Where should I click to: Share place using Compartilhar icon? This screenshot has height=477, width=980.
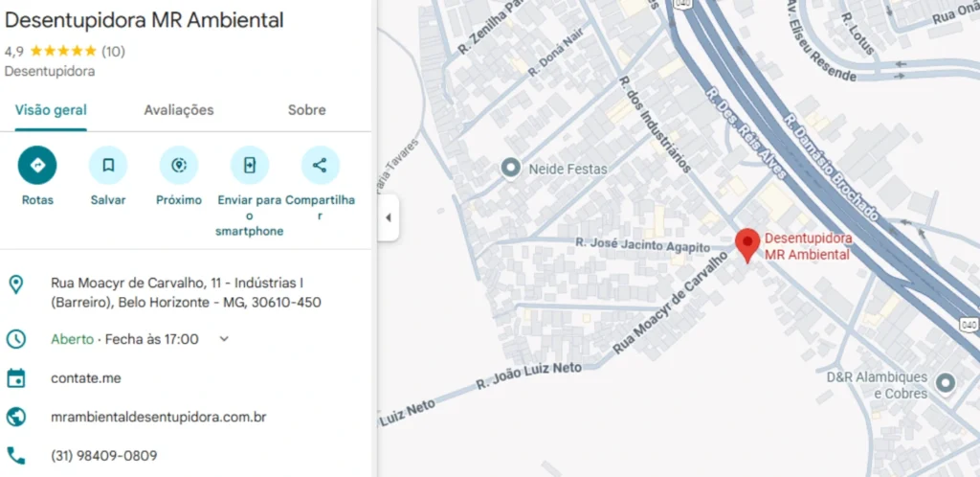pos(320,166)
